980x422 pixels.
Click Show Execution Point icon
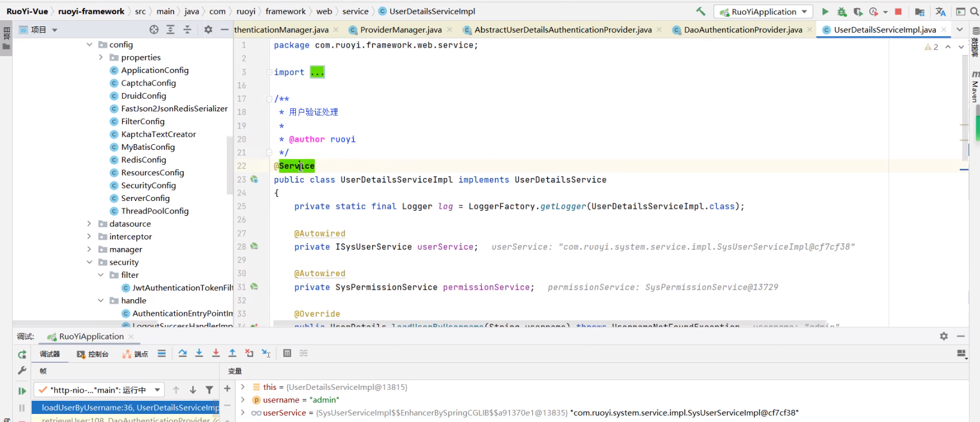point(161,354)
